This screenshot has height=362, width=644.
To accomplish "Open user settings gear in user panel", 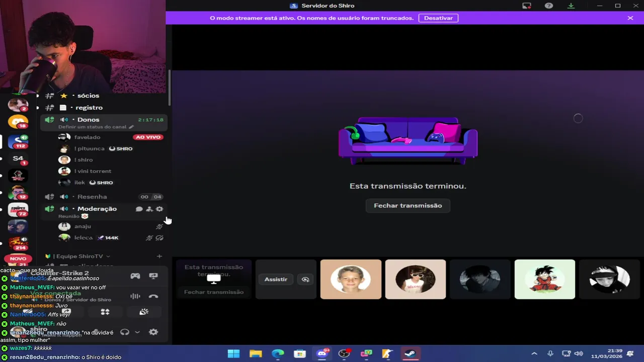I will click(x=153, y=332).
